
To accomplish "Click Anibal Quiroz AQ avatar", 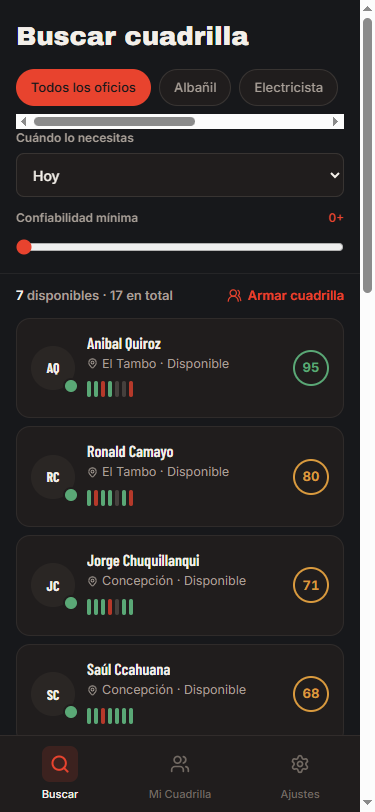I will click(x=53, y=368).
